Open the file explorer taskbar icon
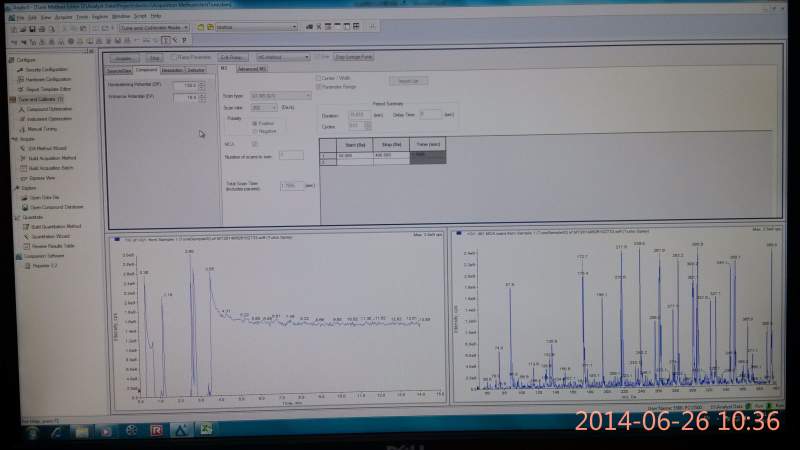 tap(82, 432)
